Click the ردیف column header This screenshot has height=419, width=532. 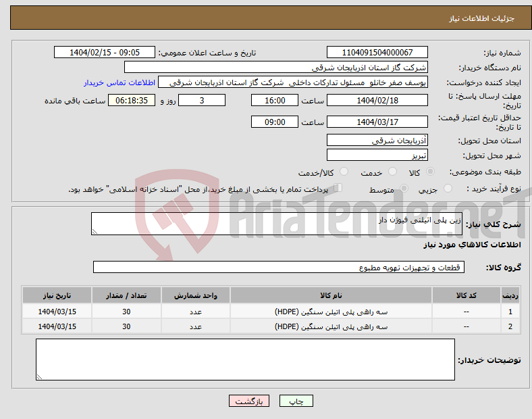click(x=510, y=295)
